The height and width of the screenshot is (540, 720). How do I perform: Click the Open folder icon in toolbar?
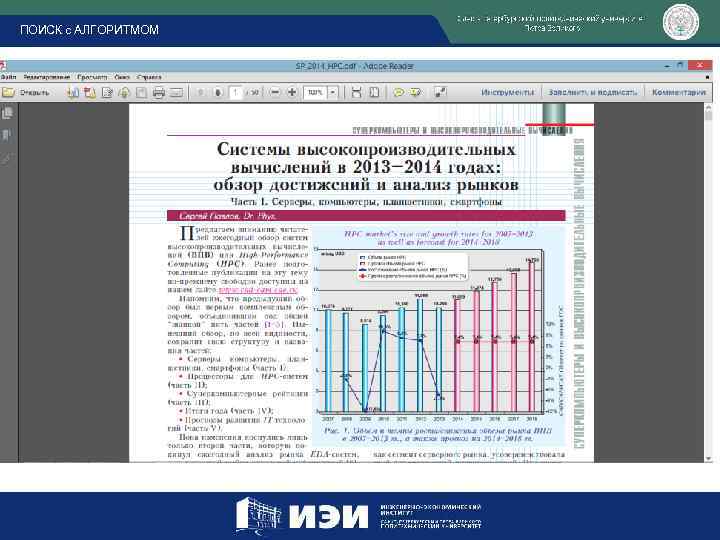pyautogui.click(x=8, y=93)
